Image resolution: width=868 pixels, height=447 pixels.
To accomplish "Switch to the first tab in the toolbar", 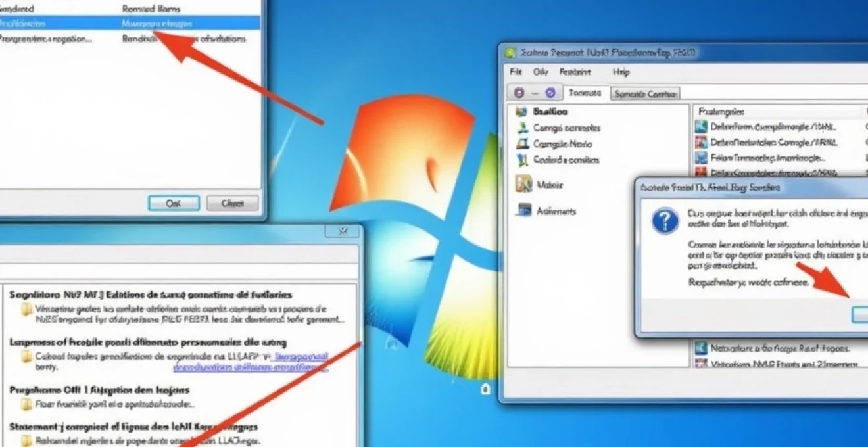I will 585,93.
